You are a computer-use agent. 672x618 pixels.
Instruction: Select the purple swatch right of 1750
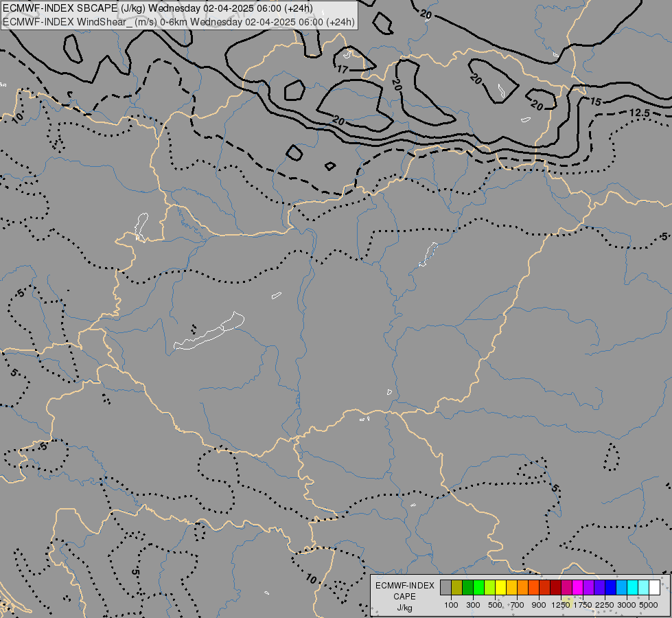pos(589,588)
